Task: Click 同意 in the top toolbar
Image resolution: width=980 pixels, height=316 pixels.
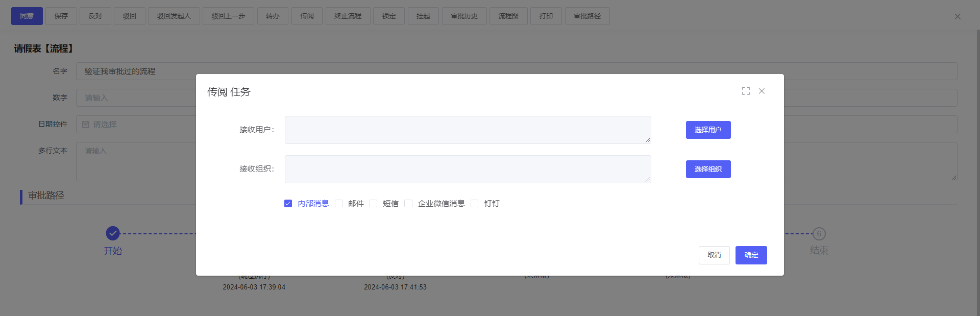Action: pos(27,16)
